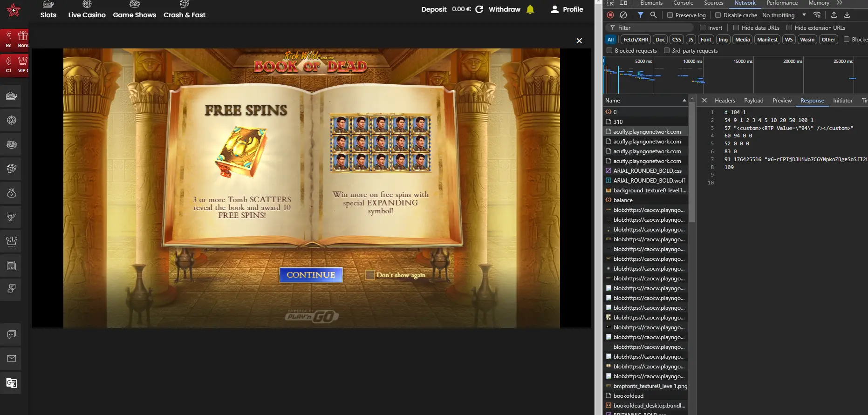Switch to Memory tab in DevTools
Viewport: 868px width, 415px height.
click(819, 3)
